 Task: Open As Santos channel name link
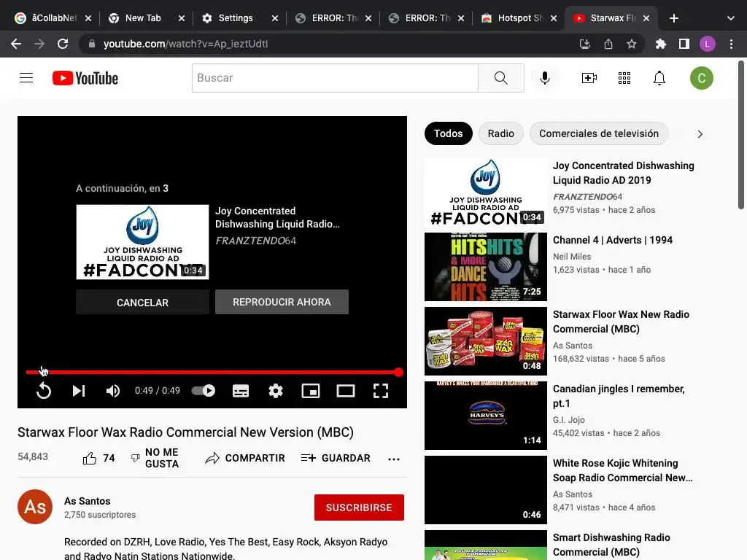[88, 501]
